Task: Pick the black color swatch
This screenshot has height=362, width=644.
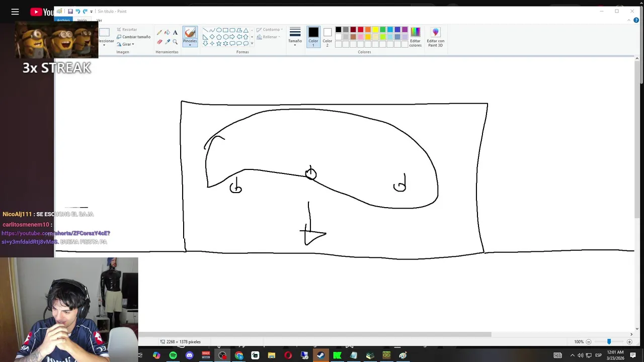Action: [339, 30]
